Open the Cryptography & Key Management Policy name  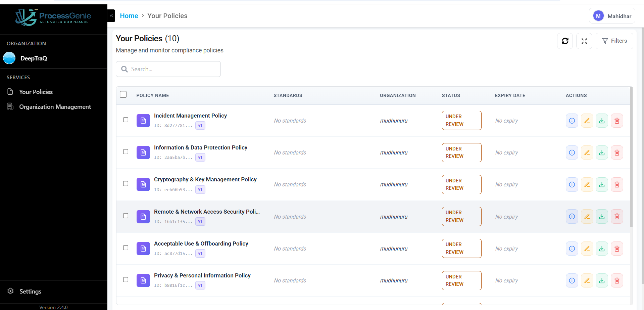point(205,179)
